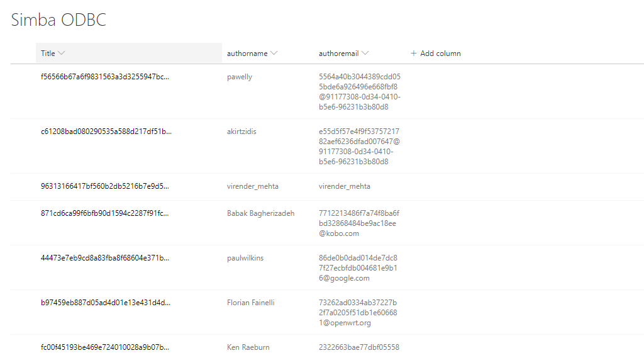Click the plus icon beside Add column
The height and width of the screenshot is (353, 644).
click(413, 53)
